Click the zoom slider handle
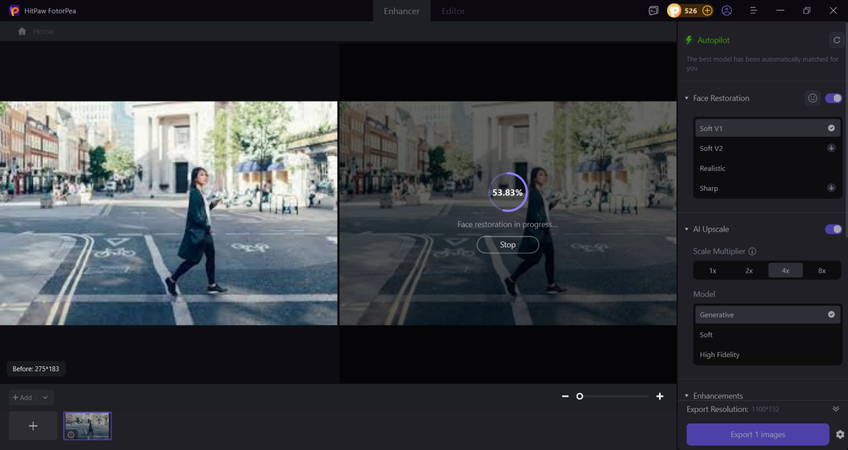Screen dimensions: 848x450 tap(580, 396)
